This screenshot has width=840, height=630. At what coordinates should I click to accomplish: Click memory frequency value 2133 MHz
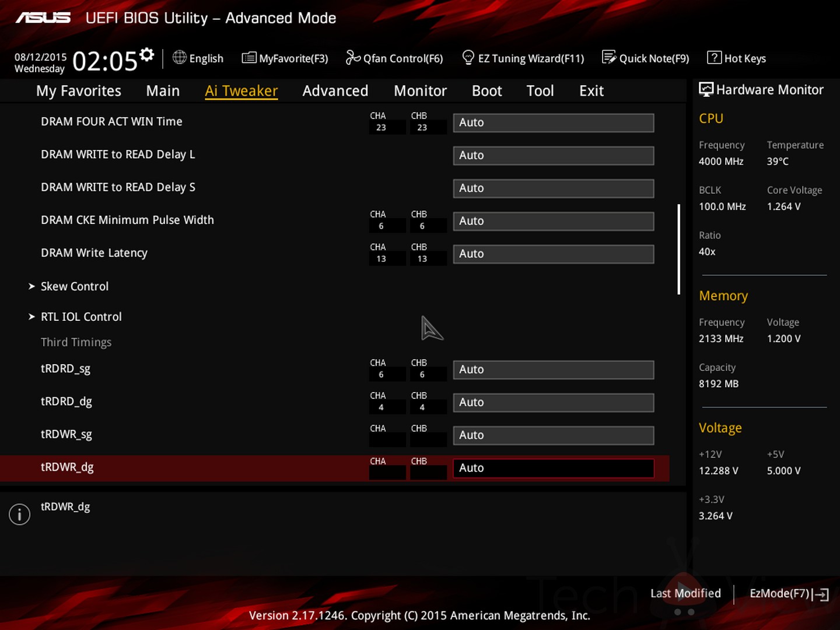point(721,339)
